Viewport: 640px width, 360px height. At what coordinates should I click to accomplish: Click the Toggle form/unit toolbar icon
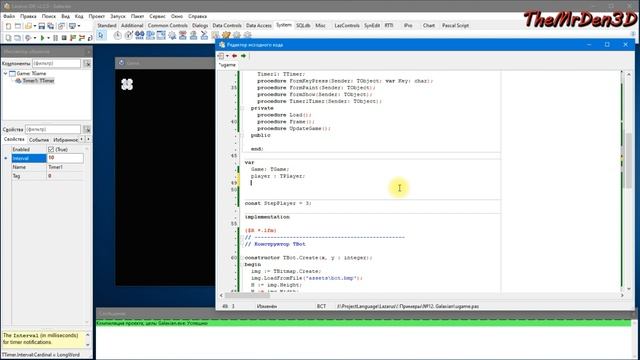(x=61, y=26)
